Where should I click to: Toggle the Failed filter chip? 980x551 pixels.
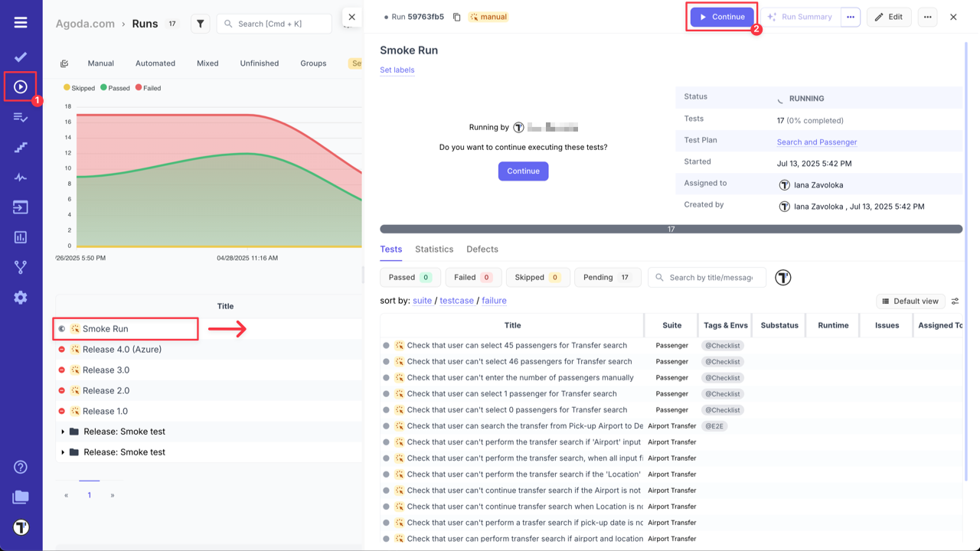pos(472,276)
